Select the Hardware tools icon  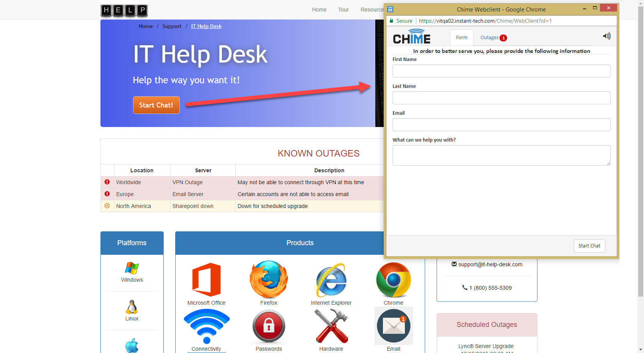[x=331, y=326]
